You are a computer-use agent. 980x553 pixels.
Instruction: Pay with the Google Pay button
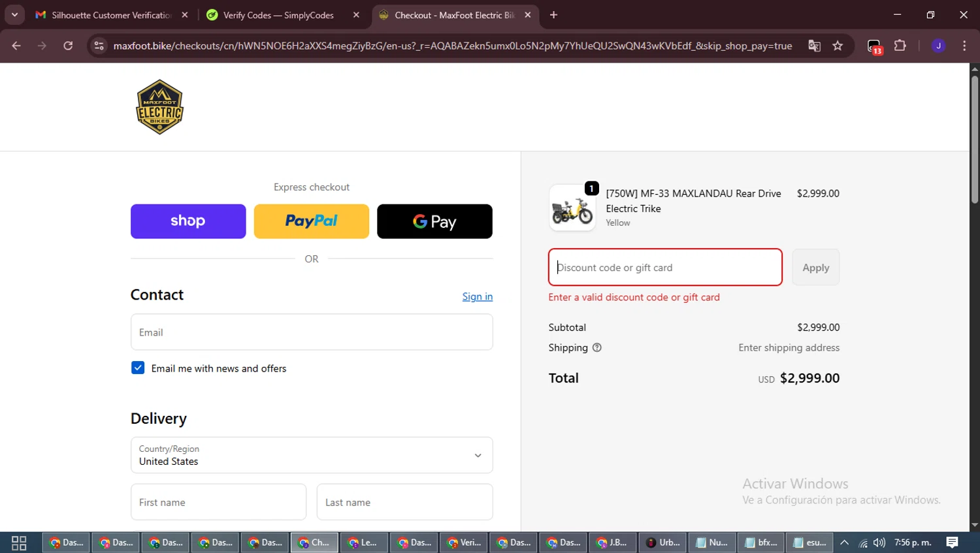point(434,221)
